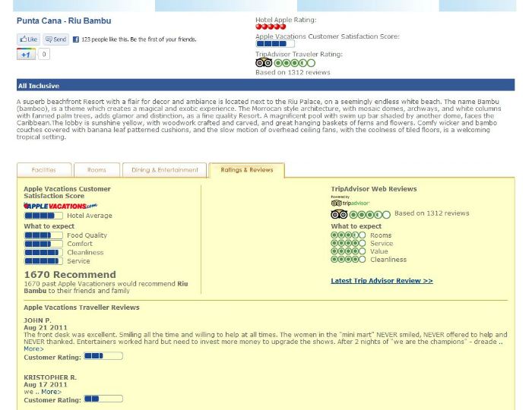Click Kristopher R. customer rating bar
Image resolution: width=532 pixels, height=410 pixels.
pos(103,399)
